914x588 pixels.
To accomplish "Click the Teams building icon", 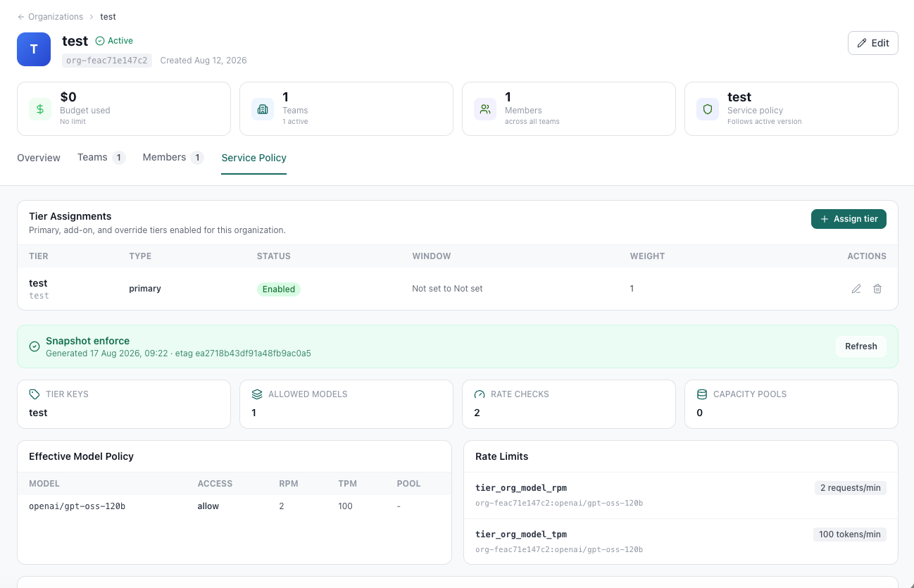I will (x=263, y=109).
